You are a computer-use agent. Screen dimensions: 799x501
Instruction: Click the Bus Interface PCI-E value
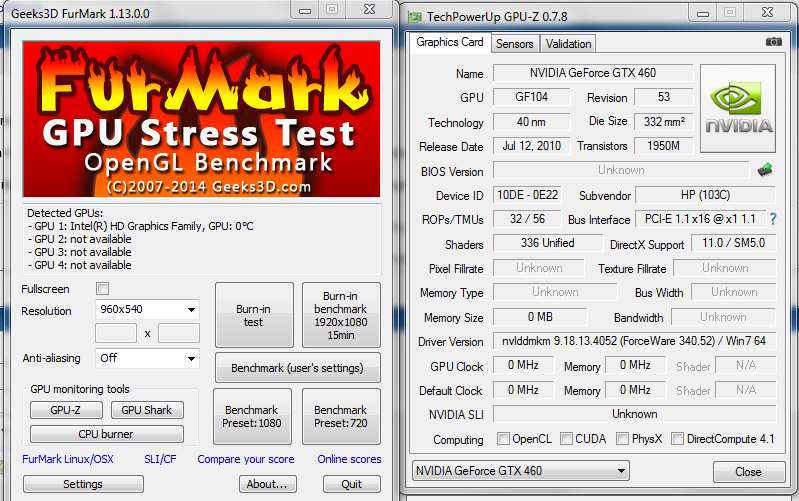pos(700,219)
